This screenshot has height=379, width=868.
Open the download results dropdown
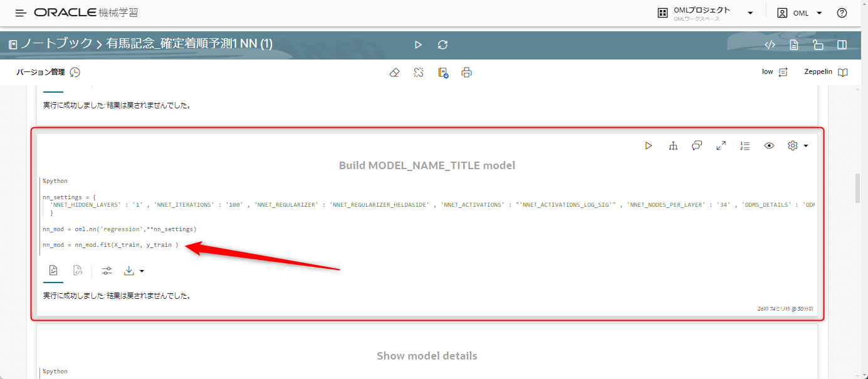pos(134,271)
